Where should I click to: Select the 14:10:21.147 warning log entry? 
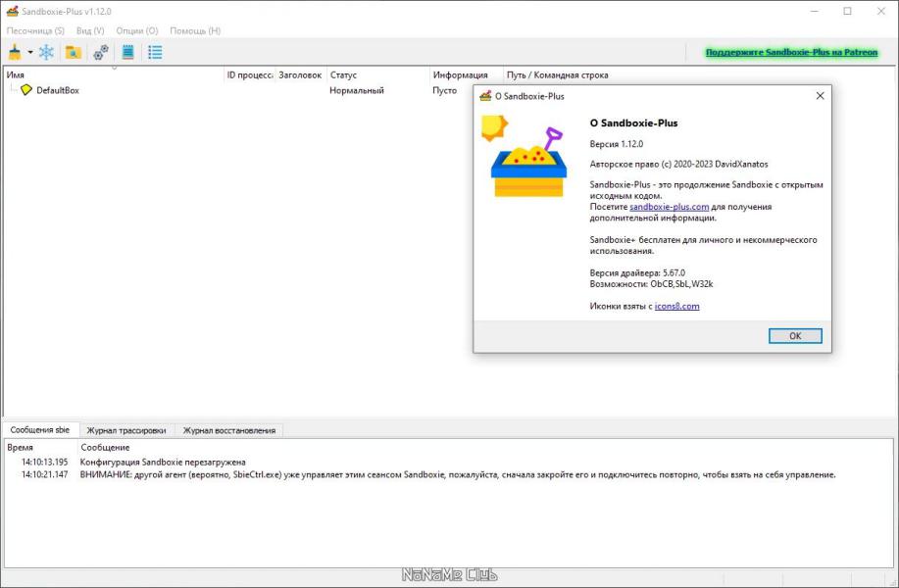click(x=449, y=474)
